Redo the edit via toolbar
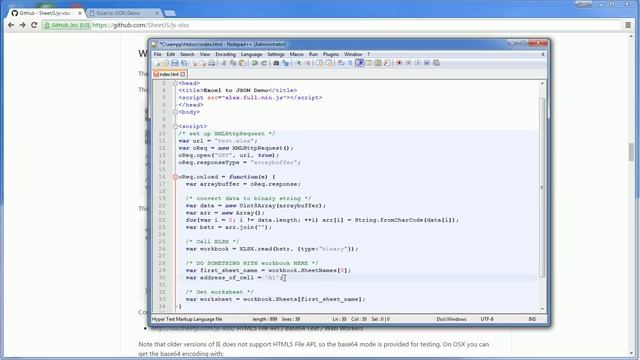 coord(264,63)
